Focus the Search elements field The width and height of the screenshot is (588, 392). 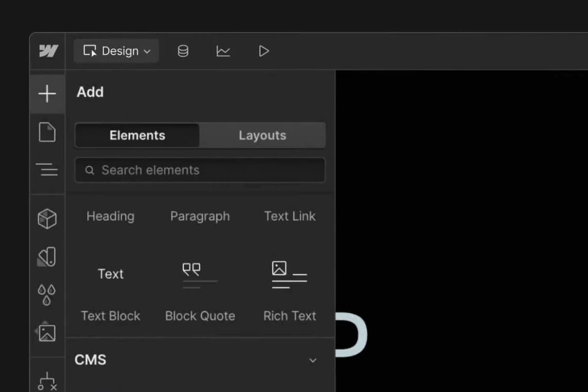[x=200, y=170]
